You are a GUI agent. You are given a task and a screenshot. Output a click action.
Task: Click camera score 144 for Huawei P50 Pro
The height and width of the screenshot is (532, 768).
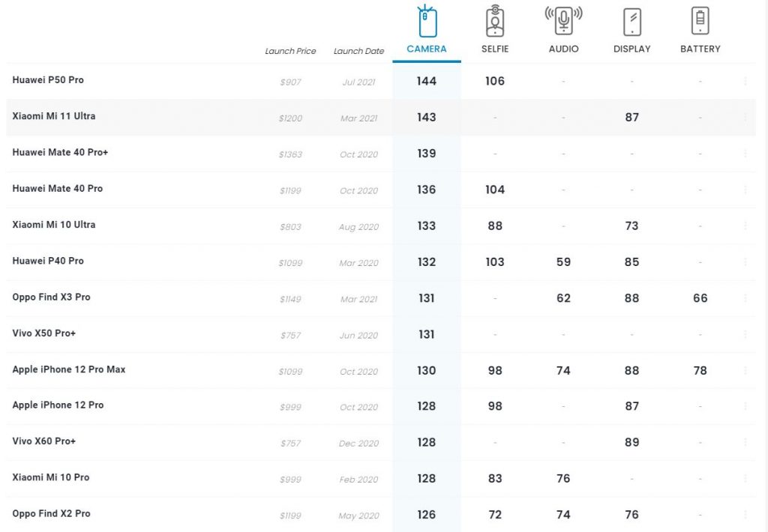pos(426,81)
